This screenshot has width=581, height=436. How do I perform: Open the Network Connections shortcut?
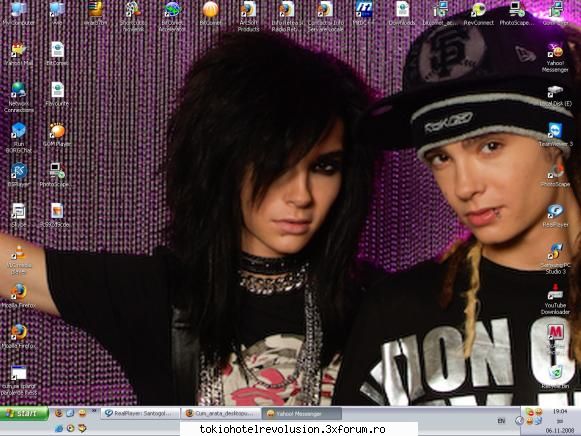pyautogui.click(x=19, y=97)
